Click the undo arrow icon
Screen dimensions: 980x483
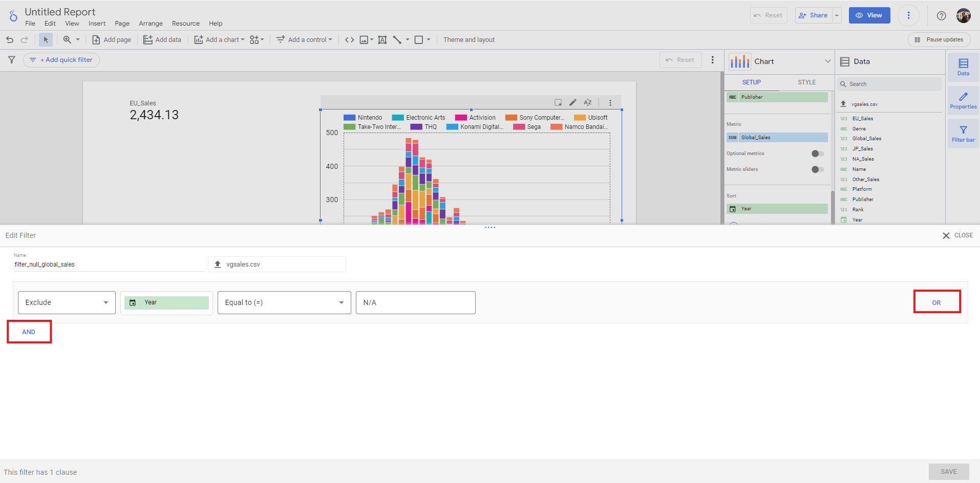tap(10, 39)
